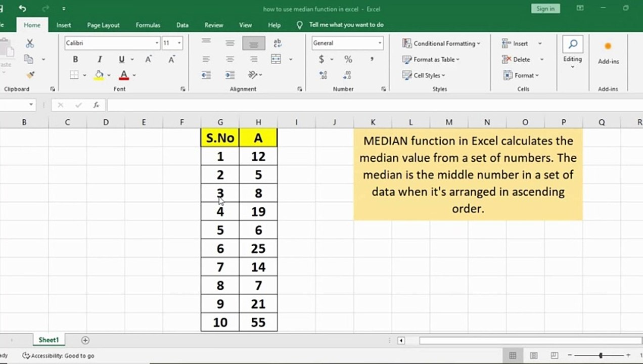
Task: Open Font Color dropdown arrow
Action: (x=134, y=75)
